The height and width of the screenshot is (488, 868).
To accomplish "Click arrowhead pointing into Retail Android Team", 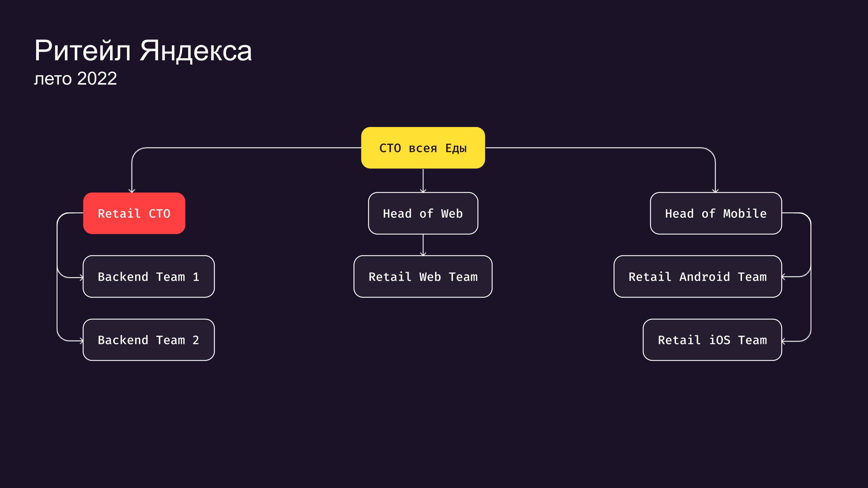I will 784,277.
